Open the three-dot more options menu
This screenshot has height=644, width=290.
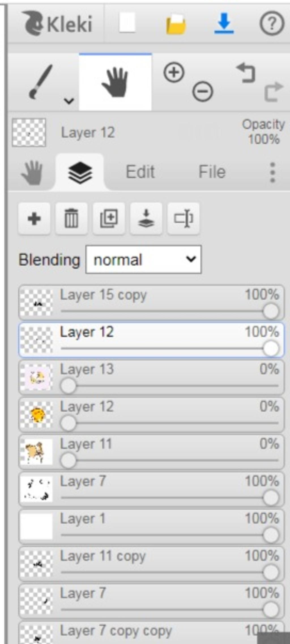click(x=272, y=172)
